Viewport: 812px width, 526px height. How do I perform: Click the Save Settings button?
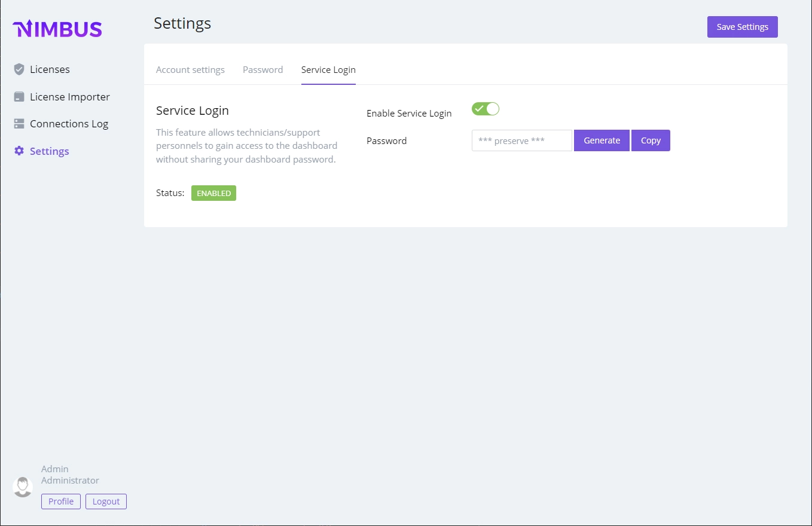(743, 27)
